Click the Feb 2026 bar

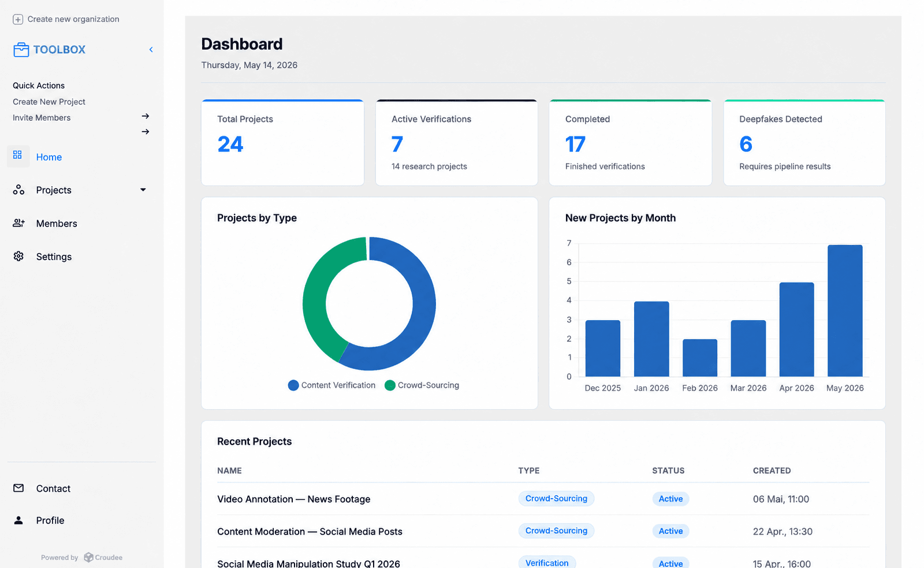[x=700, y=358]
